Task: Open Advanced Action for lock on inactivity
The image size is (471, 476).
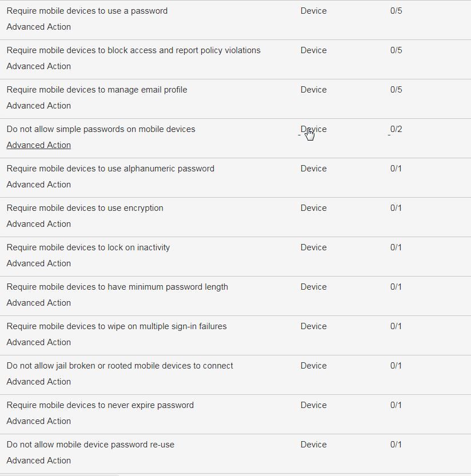Action: click(x=38, y=263)
